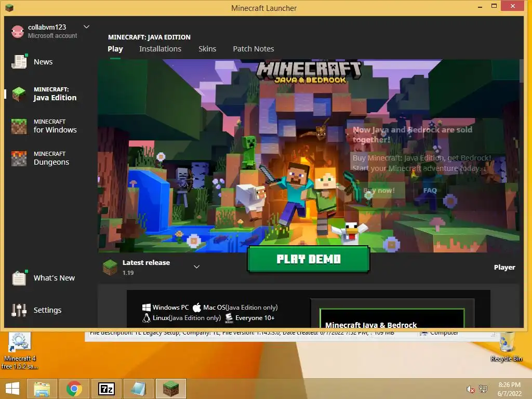
Task: Open Windows Start button on taskbar
Action: [12, 389]
